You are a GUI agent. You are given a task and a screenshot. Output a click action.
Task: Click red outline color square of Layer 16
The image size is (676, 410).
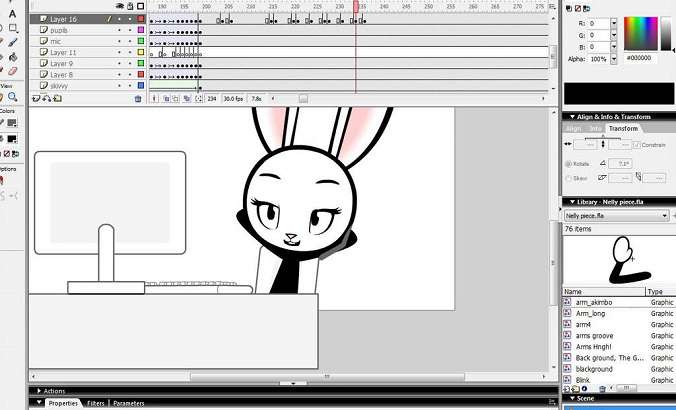pos(141,19)
